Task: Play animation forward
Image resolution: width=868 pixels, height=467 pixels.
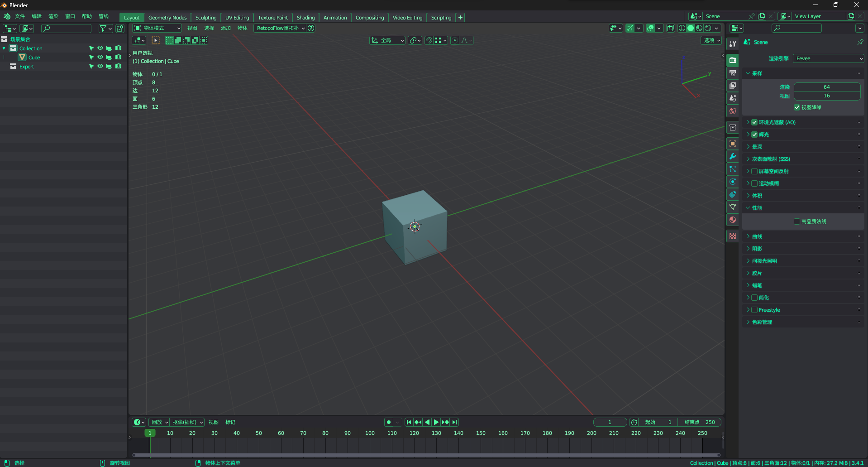Action: click(x=436, y=422)
